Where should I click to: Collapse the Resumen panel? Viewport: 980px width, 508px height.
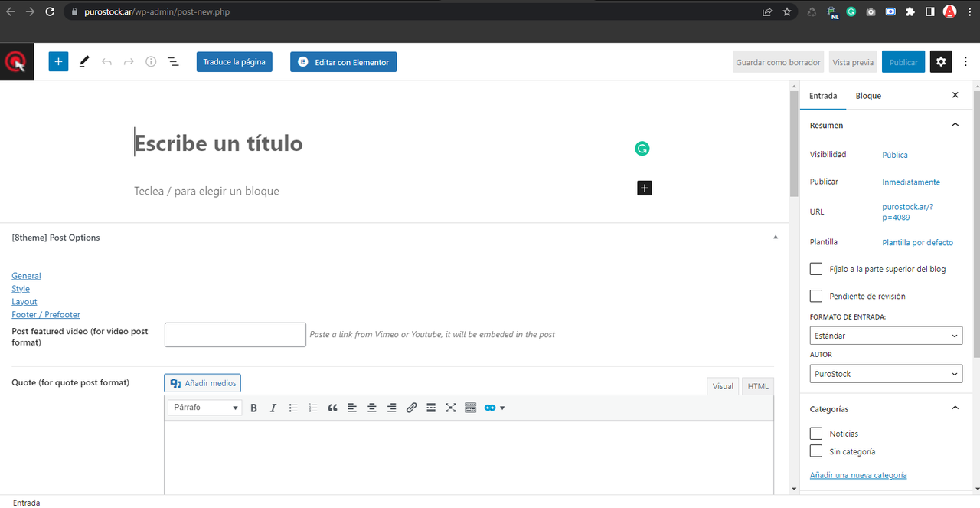pyautogui.click(x=955, y=125)
